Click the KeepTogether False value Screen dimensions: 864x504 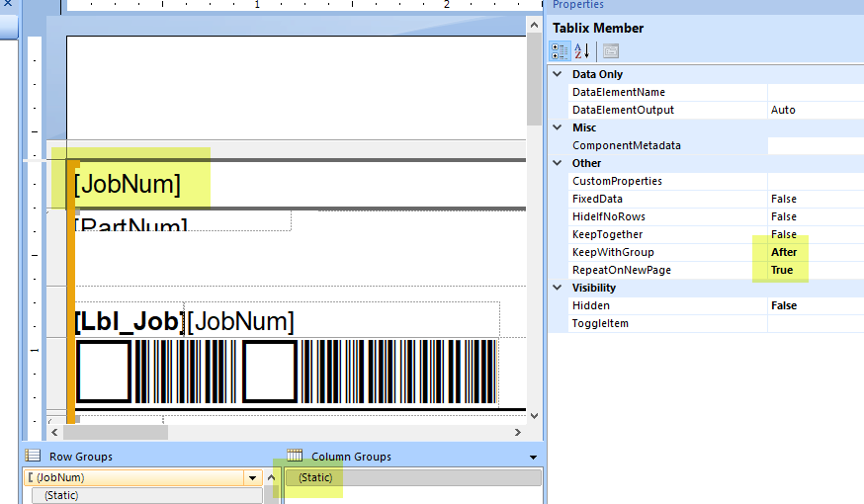(784, 234)
